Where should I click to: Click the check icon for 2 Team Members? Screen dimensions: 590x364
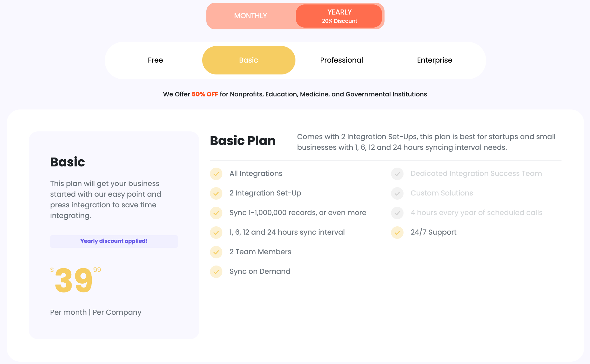pos(216,252)
